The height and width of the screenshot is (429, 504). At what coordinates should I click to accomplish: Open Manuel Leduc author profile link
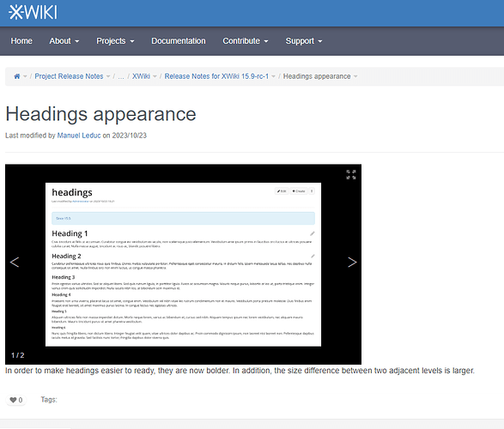(79, 136)
